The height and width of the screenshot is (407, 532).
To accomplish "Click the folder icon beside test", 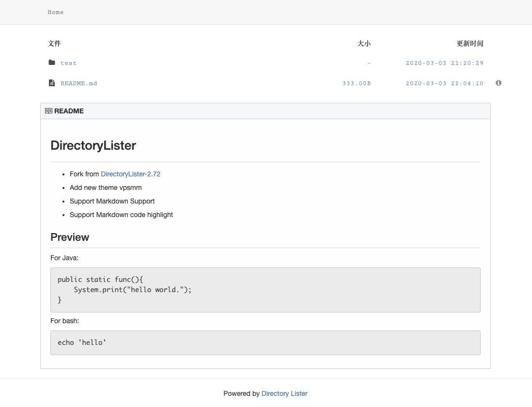I will [52, 63].
